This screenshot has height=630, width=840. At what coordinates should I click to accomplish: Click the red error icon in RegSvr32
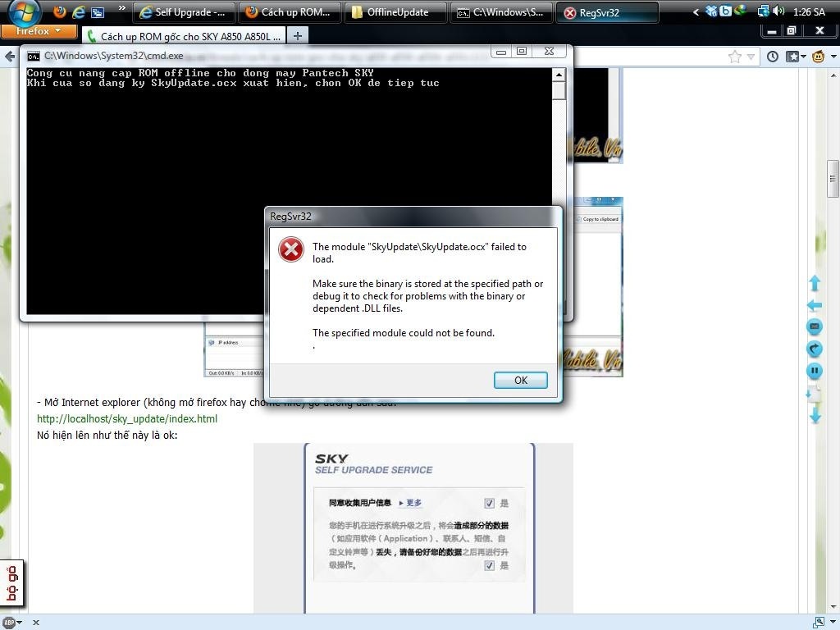[291, 249]
